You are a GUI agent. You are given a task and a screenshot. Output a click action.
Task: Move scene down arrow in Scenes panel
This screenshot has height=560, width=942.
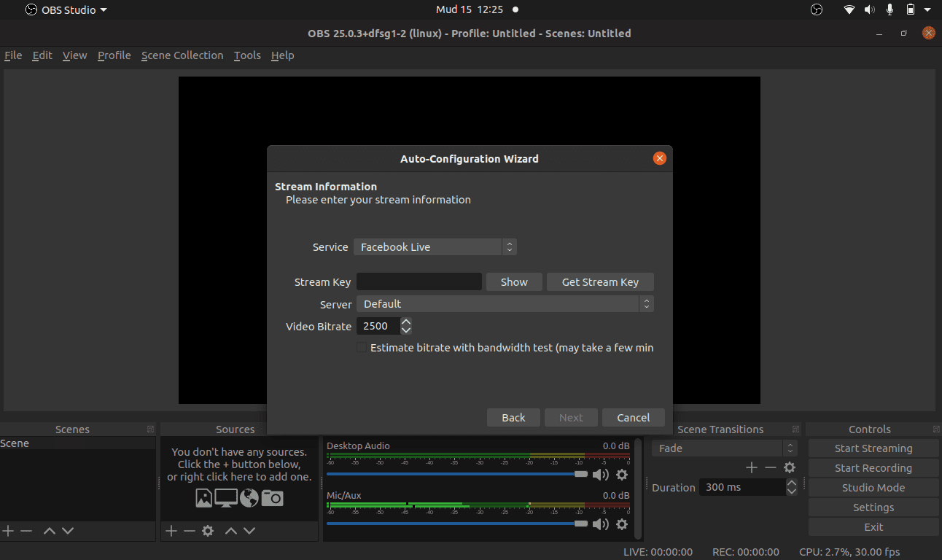68,531
